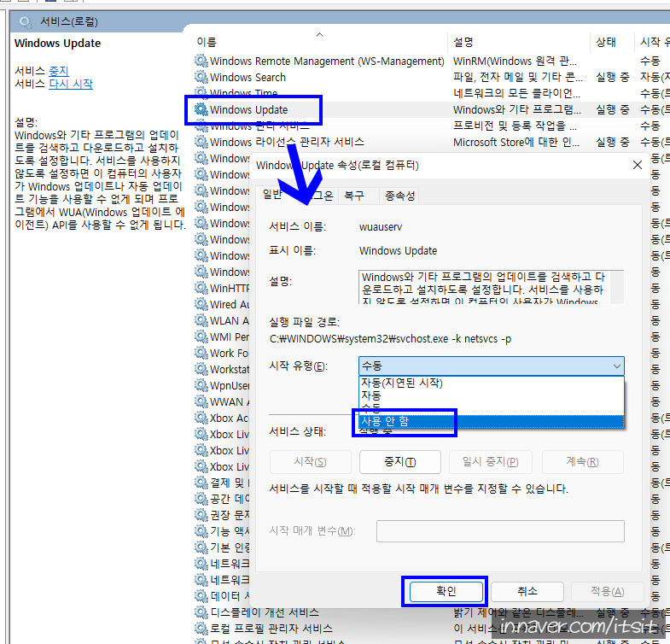Click the wuauserv service name value
This screenshot has height=644, width=670.
point(381,227)
